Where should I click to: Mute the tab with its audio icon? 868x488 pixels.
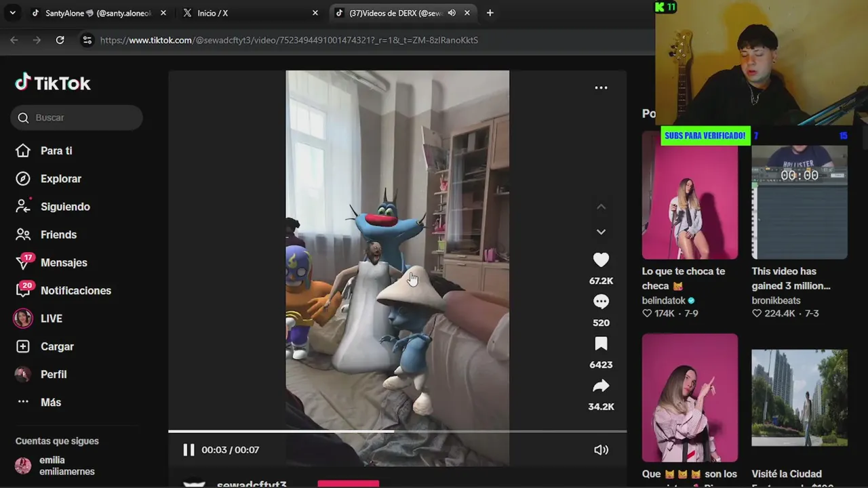click(x=452, y=13)
